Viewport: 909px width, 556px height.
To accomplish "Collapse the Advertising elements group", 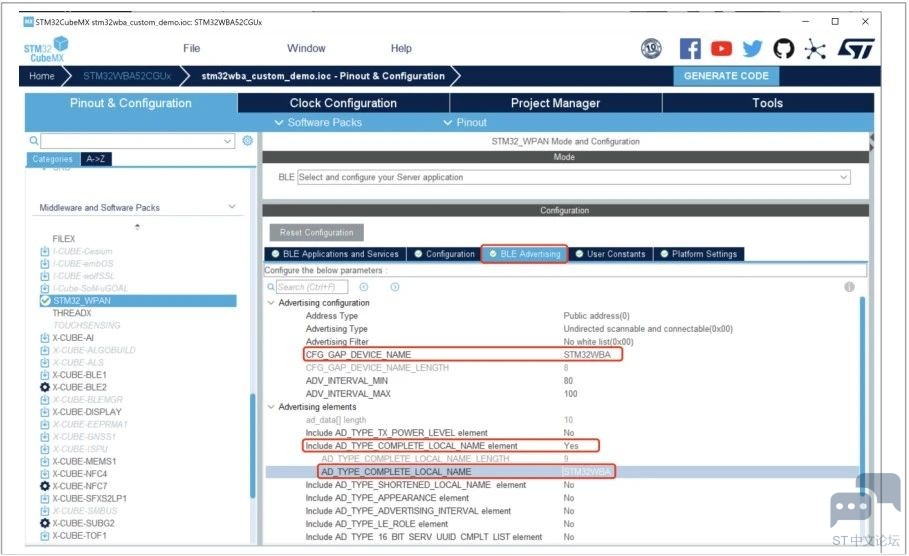I will [271, 407].
